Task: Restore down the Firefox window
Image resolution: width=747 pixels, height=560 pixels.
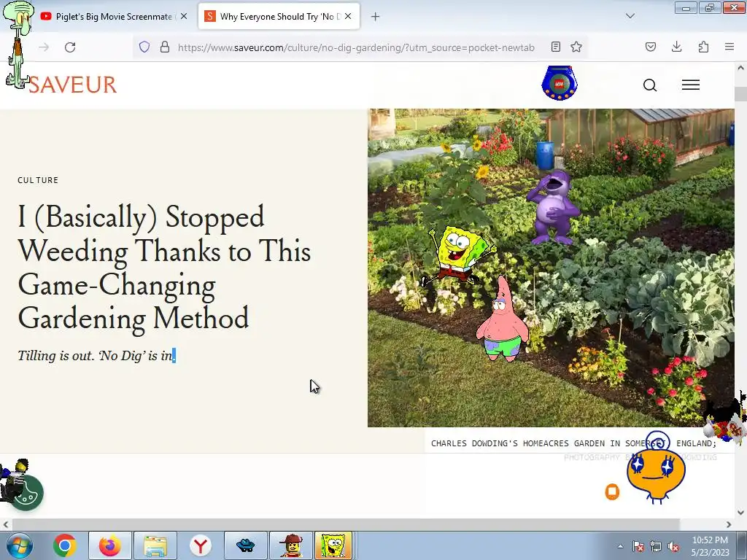Action: pyautogui.click(x=710, y=8)
